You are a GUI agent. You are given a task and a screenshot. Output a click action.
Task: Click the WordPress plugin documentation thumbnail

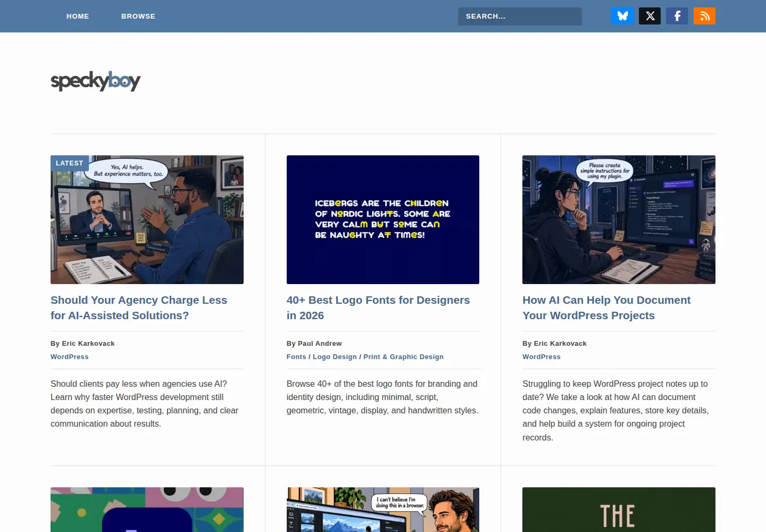619,220
